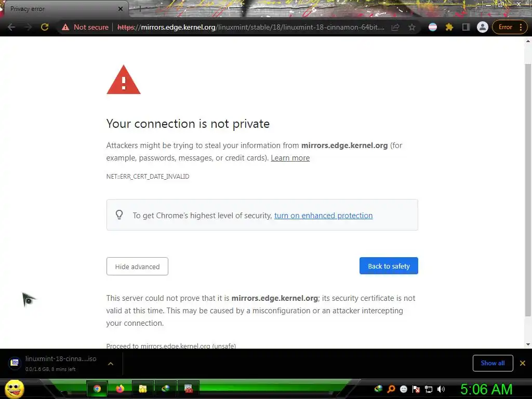
Task: Click the Not secure warning indicator
Action: point(85,27)
